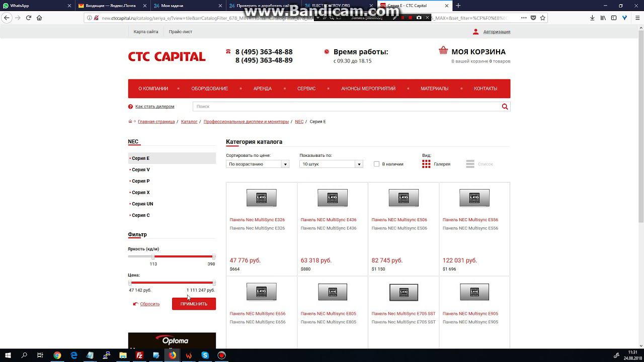Click the user authorization icon
Screen dimensions: 644x362
[x=475, y=32]
